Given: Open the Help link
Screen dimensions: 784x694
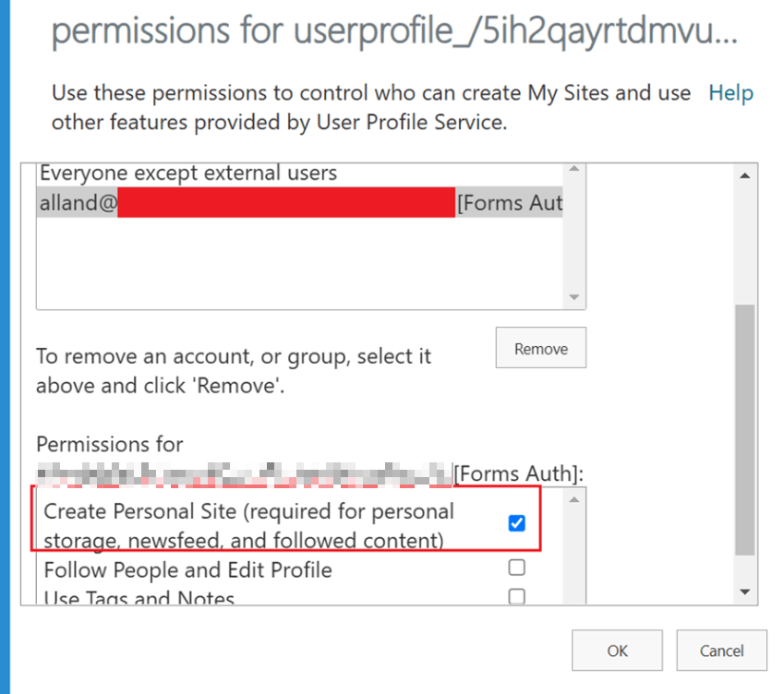Looking at the screenshot, I should coord(731,93).
